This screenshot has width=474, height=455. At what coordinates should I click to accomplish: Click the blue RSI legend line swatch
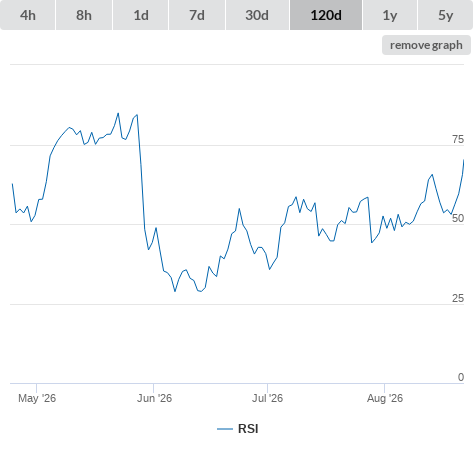pos(225,429)
